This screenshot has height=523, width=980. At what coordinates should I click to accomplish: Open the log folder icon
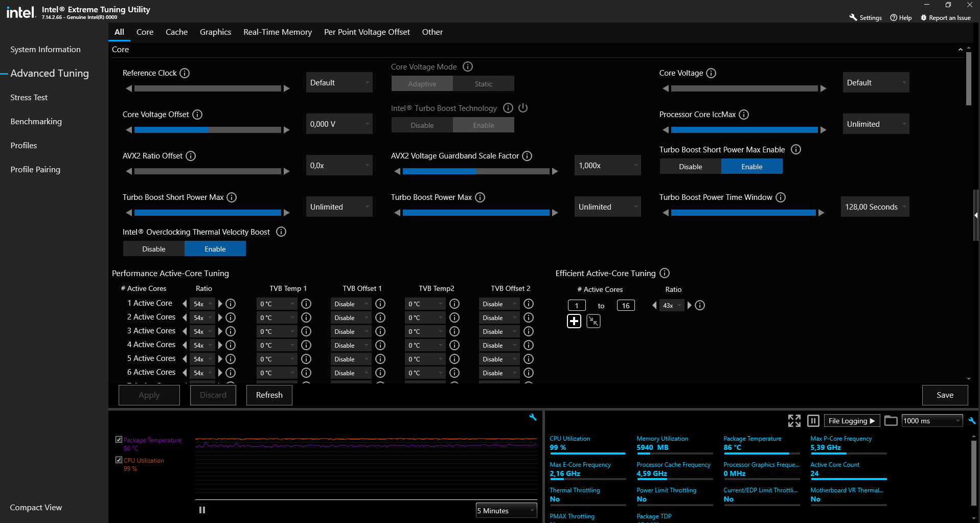click(891, 421)
